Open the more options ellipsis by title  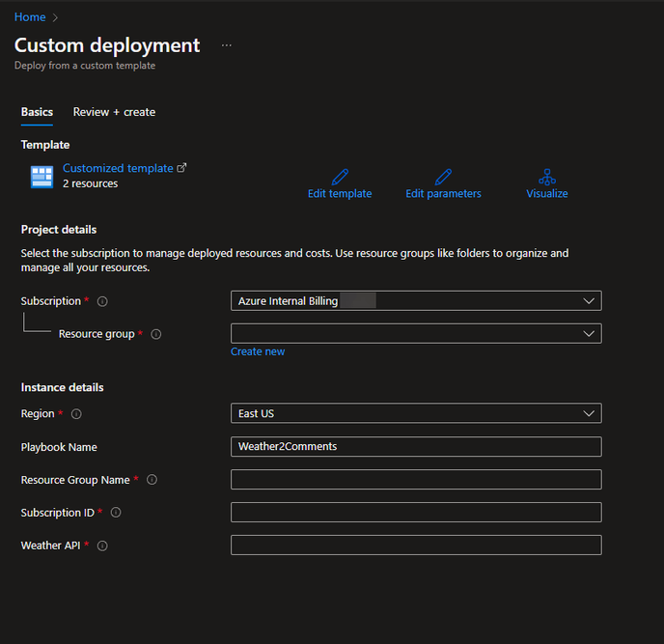click(227, 45)
